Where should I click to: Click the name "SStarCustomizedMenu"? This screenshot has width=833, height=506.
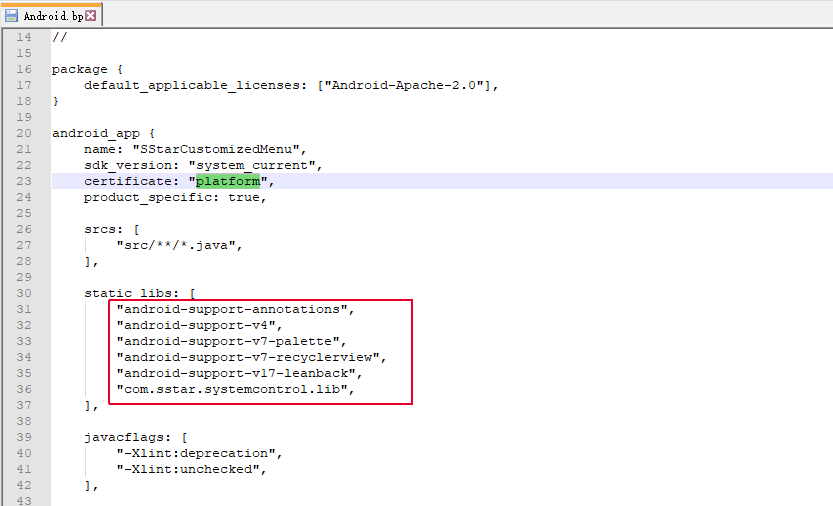(x=216, y=149)
